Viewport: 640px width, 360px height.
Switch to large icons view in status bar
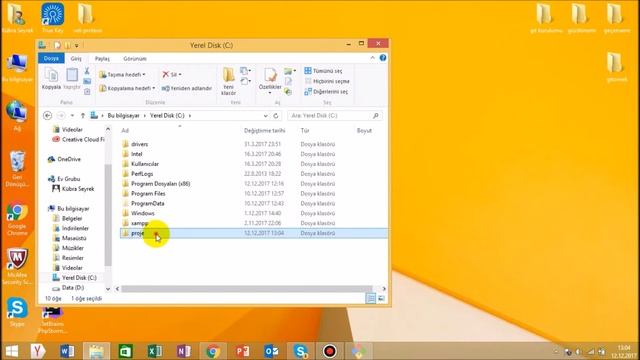[x=381, y=298]
